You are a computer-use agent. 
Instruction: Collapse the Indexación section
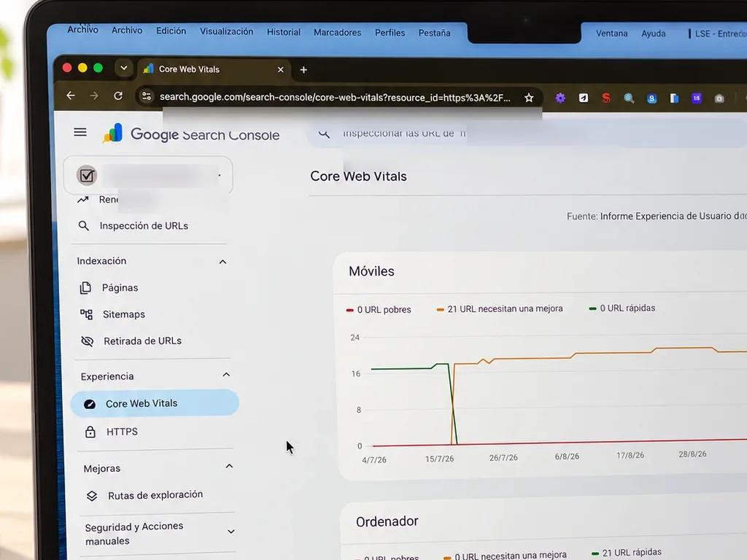point(222,262)
